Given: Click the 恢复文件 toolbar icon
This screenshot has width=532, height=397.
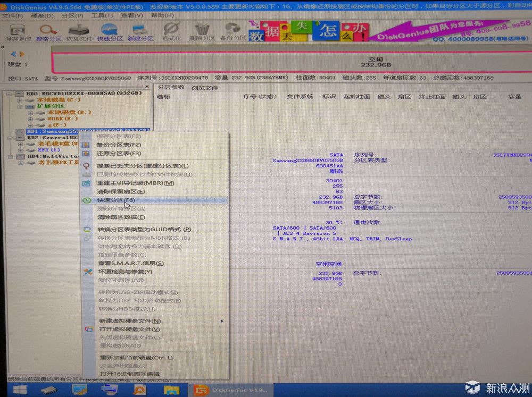Looking at the screenshot, I should click(79, 32).
